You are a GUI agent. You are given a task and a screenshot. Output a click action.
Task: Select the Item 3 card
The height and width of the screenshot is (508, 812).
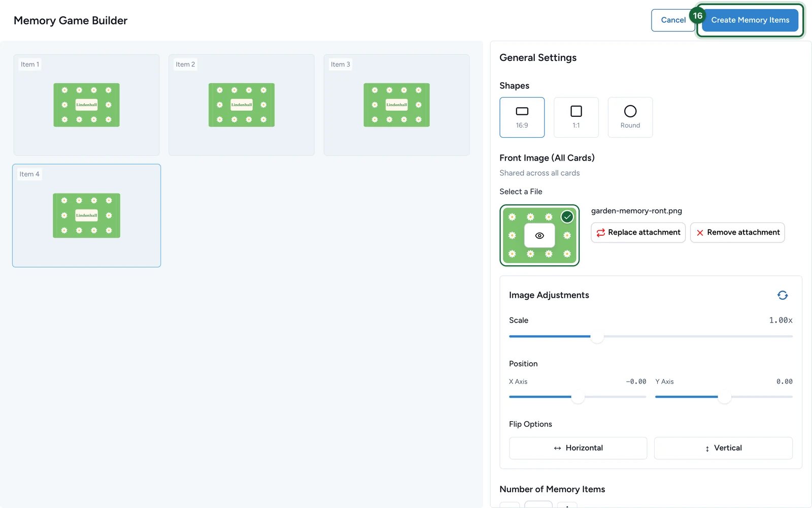[x=396, y=105]
